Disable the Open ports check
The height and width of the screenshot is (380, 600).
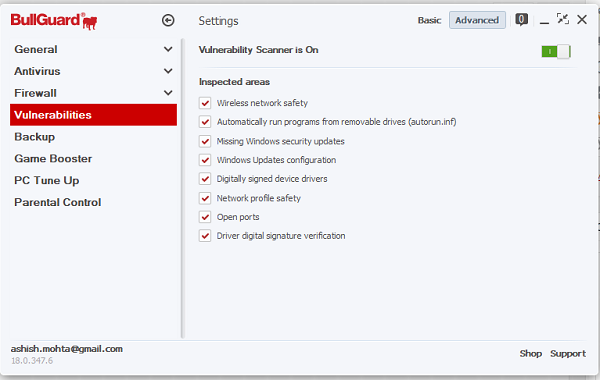click(205, 217)
